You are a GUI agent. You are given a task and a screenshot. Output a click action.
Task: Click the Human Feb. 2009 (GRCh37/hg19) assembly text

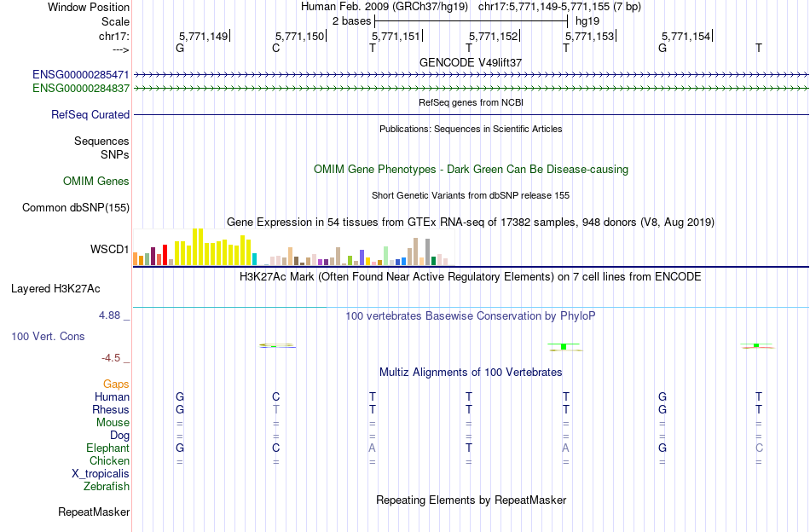pos(385,7)
